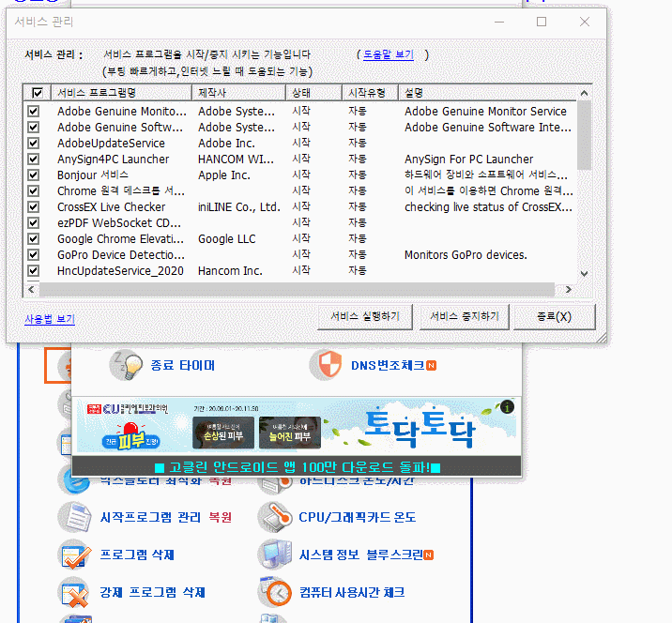Toggle HncUpdateService_2020 checkbox
Viewport: 672px width, 623px height.
click(x=34, y=271)
